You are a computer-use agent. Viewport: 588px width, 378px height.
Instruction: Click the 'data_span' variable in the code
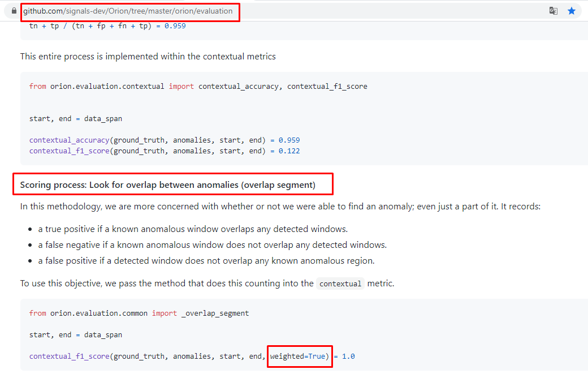click(x=103, y=118)
